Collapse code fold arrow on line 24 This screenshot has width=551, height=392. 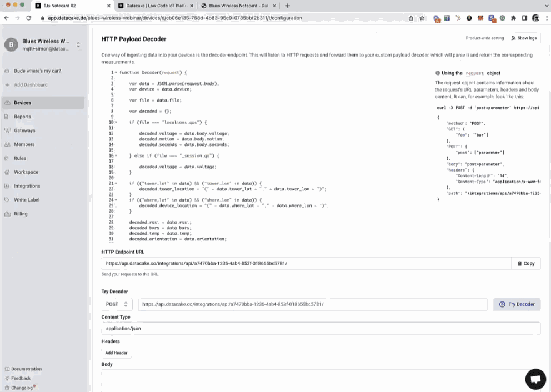pos(116,200)
